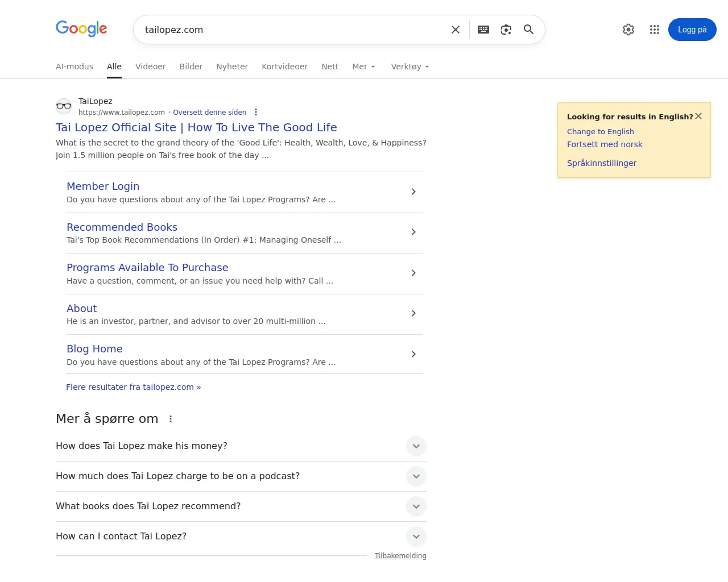
Task: Click the https://www.tailopez.com URL text
Action: (122, 113)
